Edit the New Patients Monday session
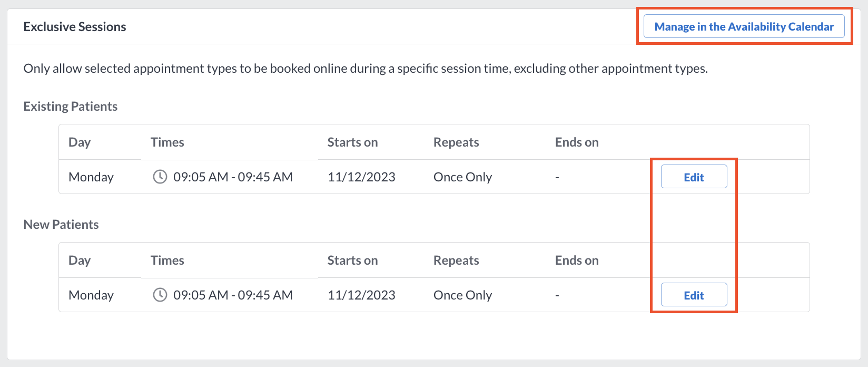Screen dimensions: 868x367 (x=694, y=295)
